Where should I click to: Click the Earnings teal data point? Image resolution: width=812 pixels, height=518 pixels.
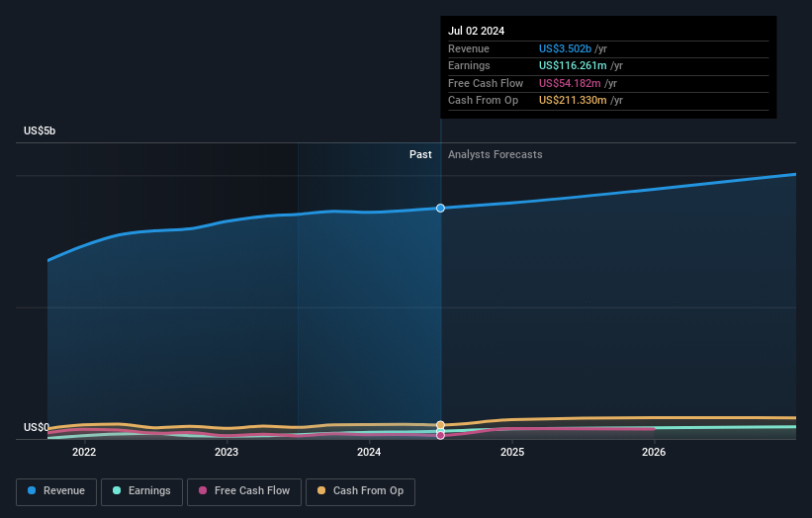440,431
